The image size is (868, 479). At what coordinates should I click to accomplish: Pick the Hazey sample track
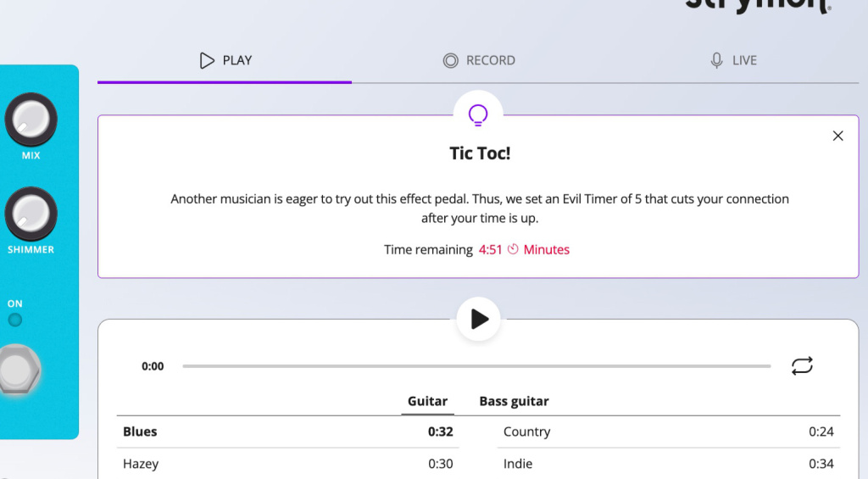[x=288, y=464]
